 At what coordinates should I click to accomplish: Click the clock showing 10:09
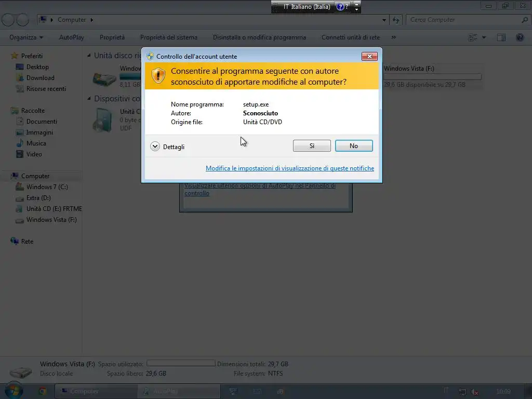coord(503,392)
